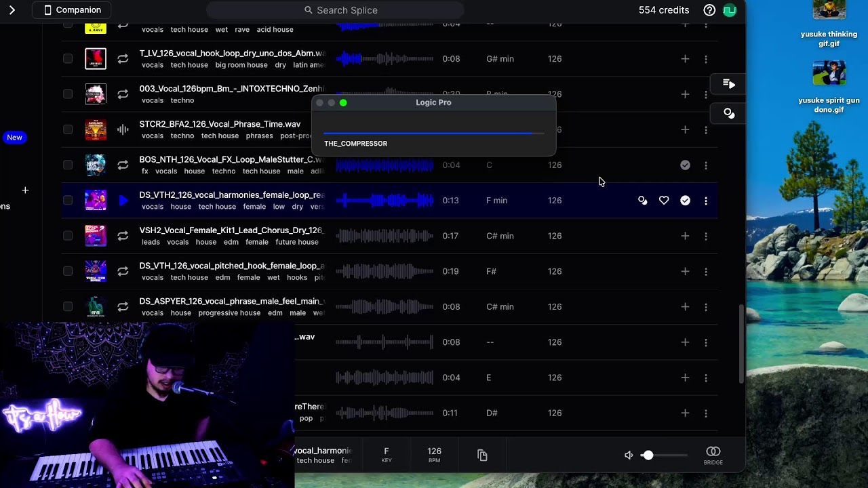Image resolution: width=868 pixels, height=488 pixels.
Task: Open more options for DS_ASPYER_126 row
Action: 706,306
